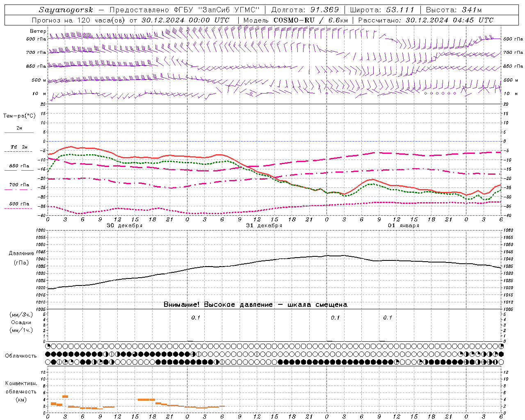525x420 pixels.
Task: Click the 'Модель COSMO-RU / 6.6км' label
Action: (295, 20)
